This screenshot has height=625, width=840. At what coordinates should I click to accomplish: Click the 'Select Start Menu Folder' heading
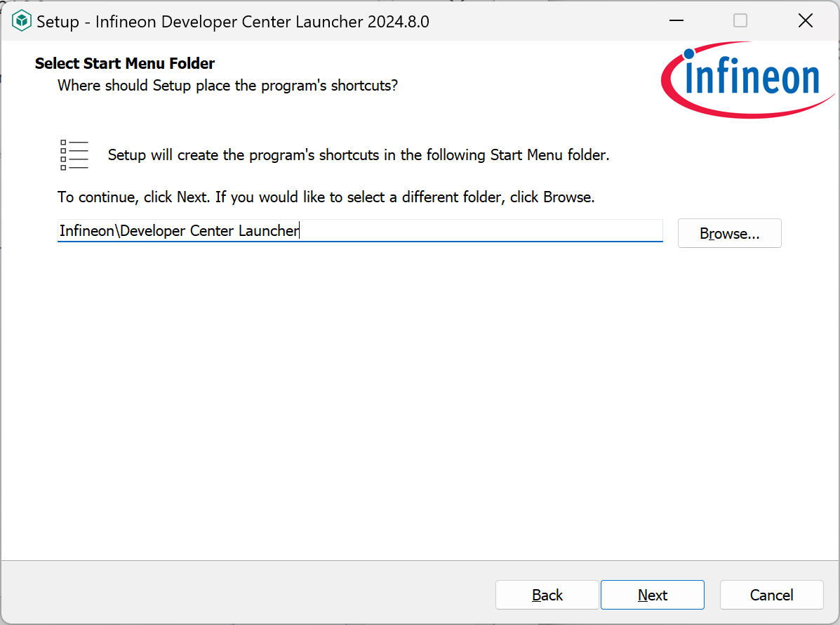pos(125,63)
